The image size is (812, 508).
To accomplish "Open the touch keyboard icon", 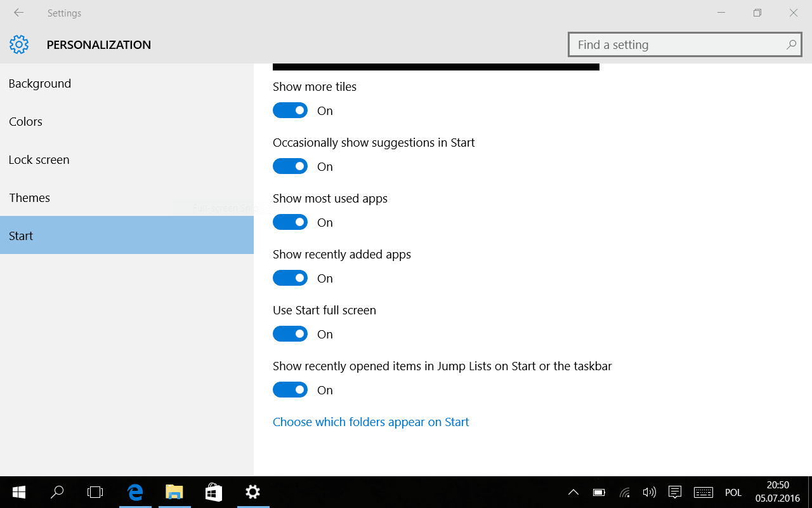I will click(x=704, y=492).
